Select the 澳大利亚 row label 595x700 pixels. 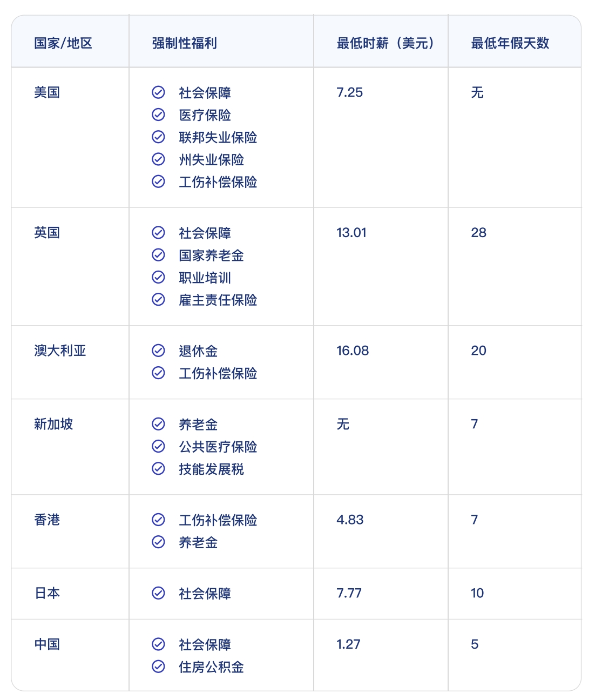pos(60,351)
